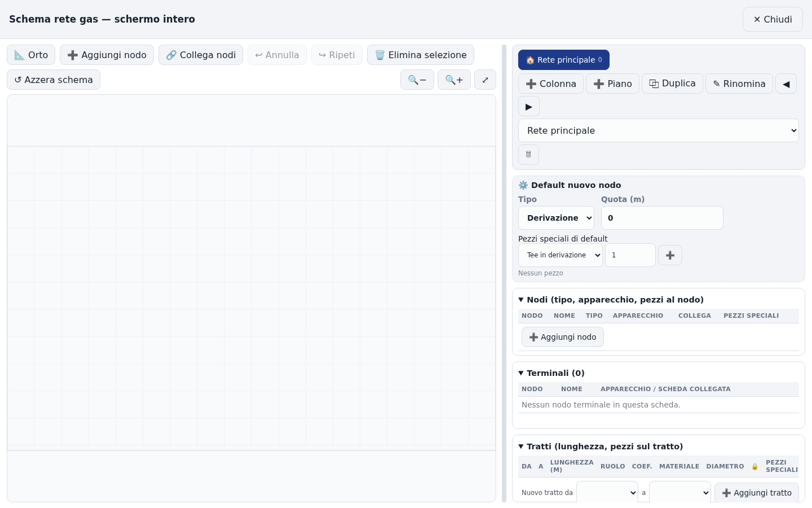Click the gear icon beside Default nuovo nodo
812x508 pixels.
523,185
